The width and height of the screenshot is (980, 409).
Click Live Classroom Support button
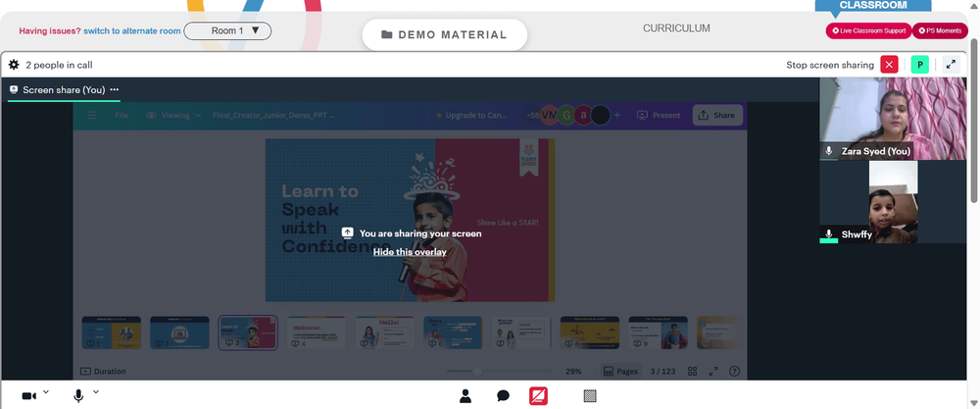click(868, 30)
